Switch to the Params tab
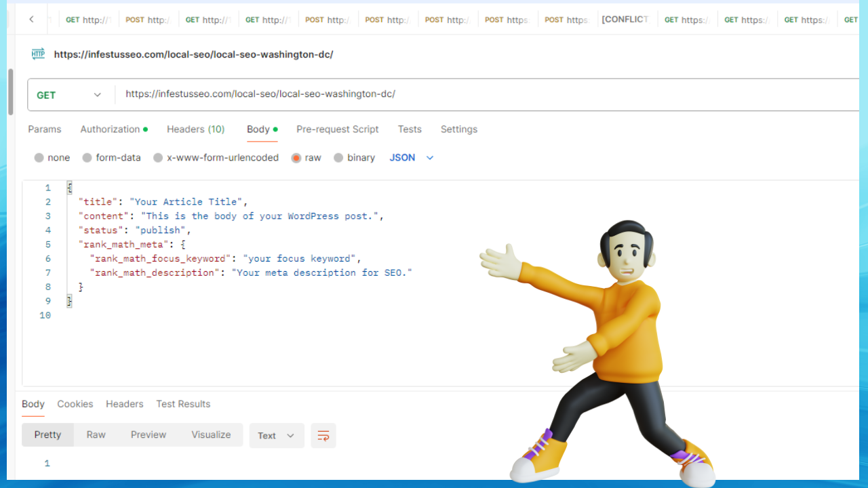This screenshot has height=488, width=868. coord(45,129)
